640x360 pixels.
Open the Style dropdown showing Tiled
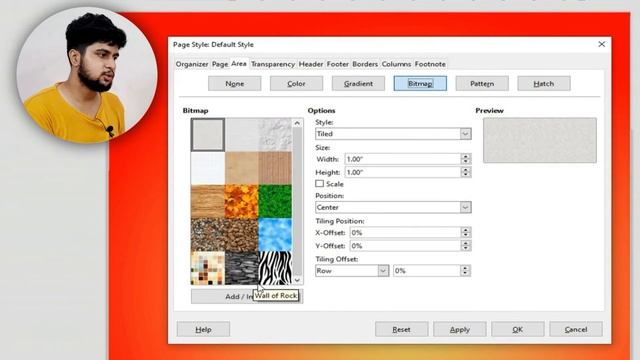(393, 134)
